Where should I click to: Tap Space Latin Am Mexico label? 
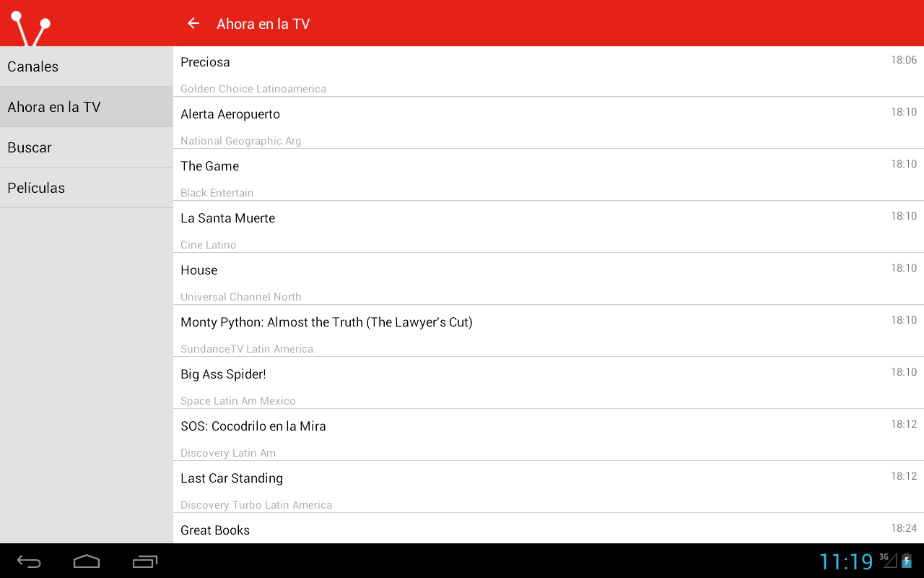tap(238, 401)
